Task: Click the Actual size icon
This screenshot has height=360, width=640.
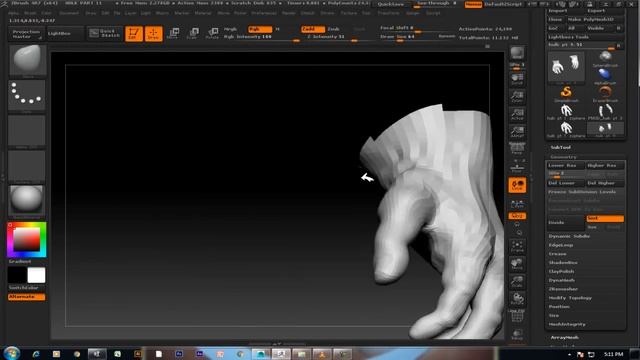Action: point(517,114)
